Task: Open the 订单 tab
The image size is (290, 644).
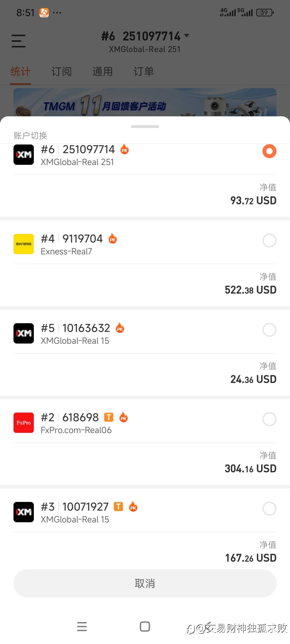Action: tap(144, 72)
